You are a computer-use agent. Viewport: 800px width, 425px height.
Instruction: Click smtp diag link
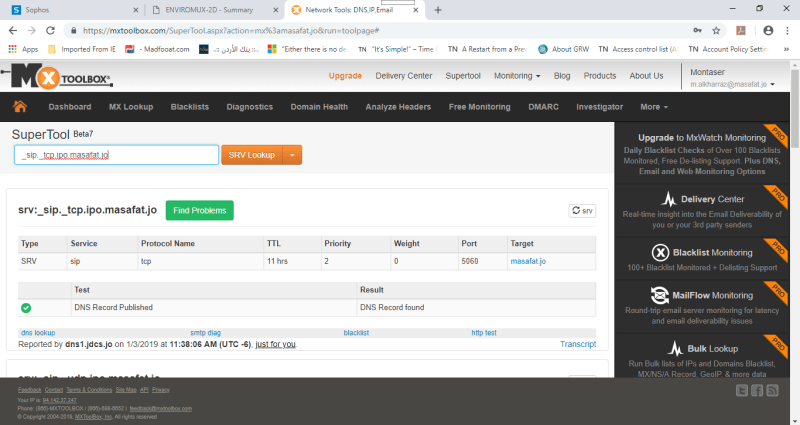[x=205, y=333]
